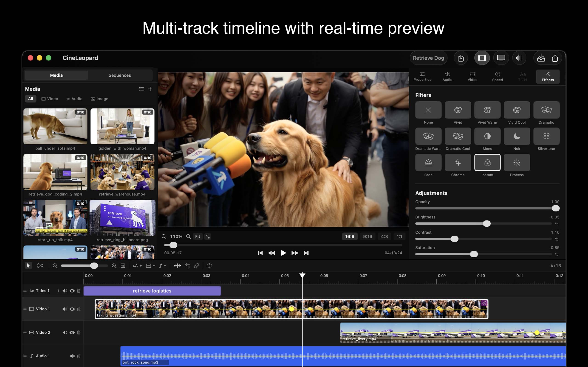Image resolution: width=588 pixels, height=367 pixels.
Task: Enable the clip link icon in the toolbar
Action: click(197, 265)
